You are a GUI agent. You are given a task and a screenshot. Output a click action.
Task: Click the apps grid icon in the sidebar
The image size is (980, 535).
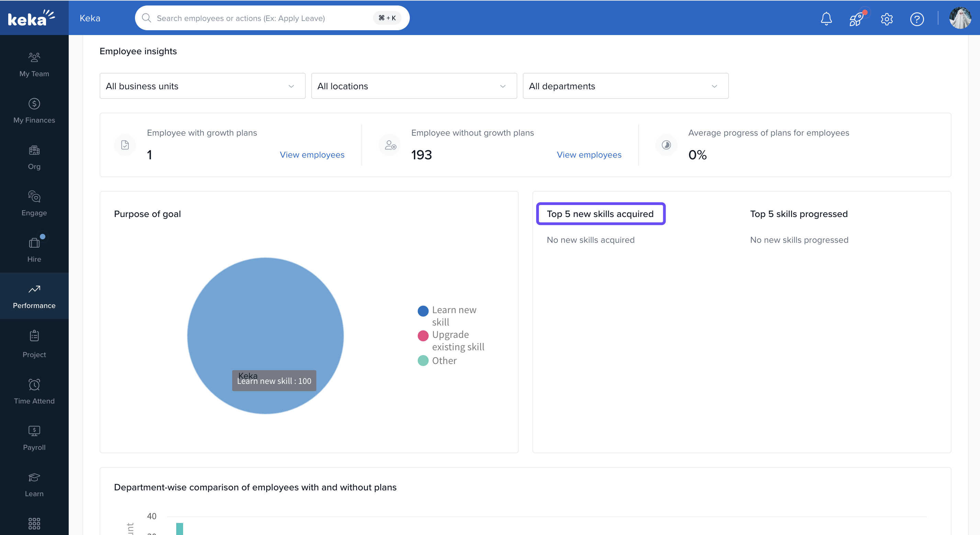coord(34,523)
